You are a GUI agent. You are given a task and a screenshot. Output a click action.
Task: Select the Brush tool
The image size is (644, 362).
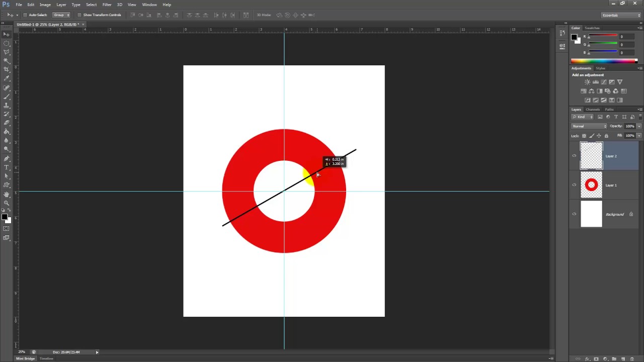coord(6,97)
